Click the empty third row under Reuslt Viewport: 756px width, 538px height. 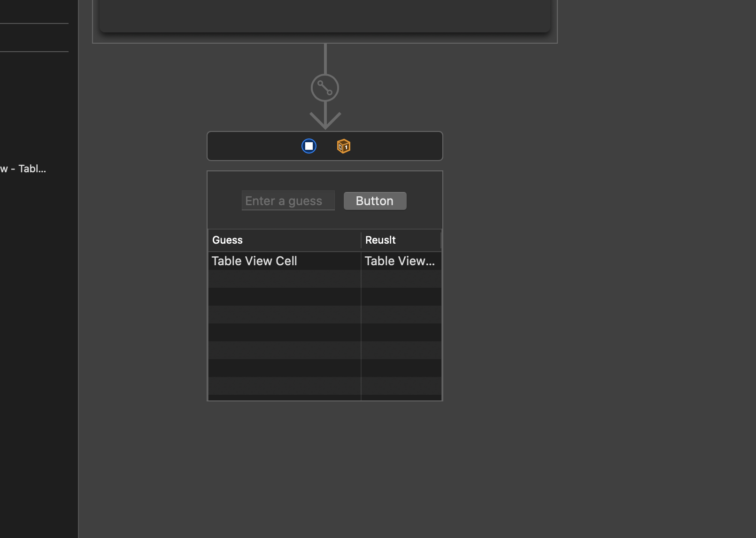pyautogui.click(x=401, y=297)
